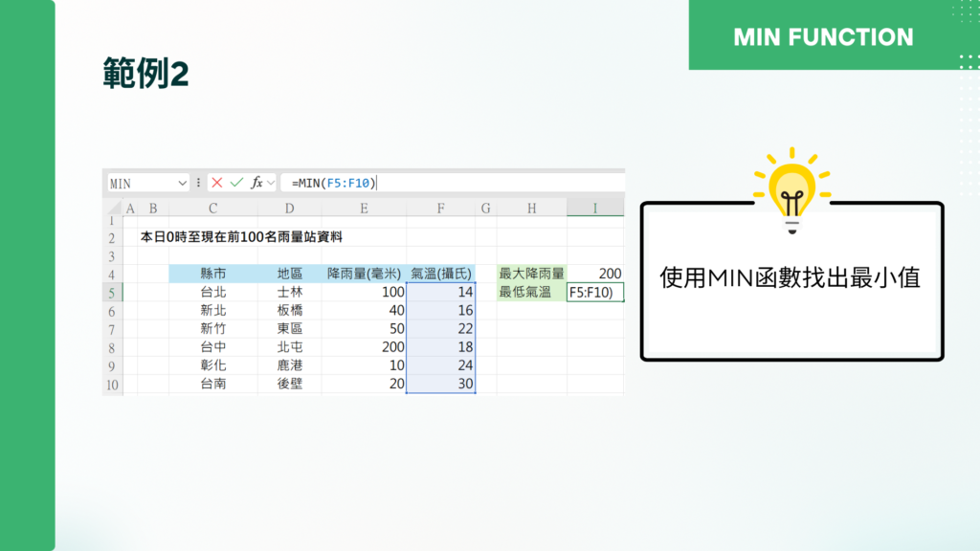Cancel formula entry with the red X

[x=217, y=183]
